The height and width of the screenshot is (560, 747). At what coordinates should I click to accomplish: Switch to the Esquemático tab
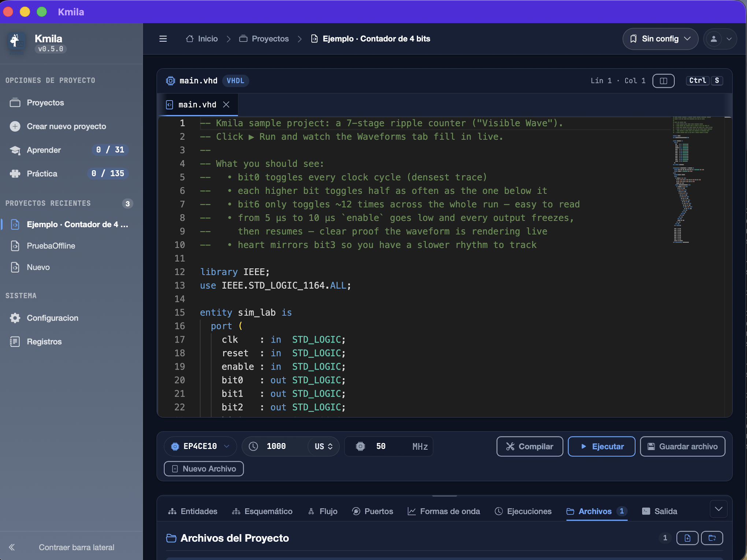[262, 511]
